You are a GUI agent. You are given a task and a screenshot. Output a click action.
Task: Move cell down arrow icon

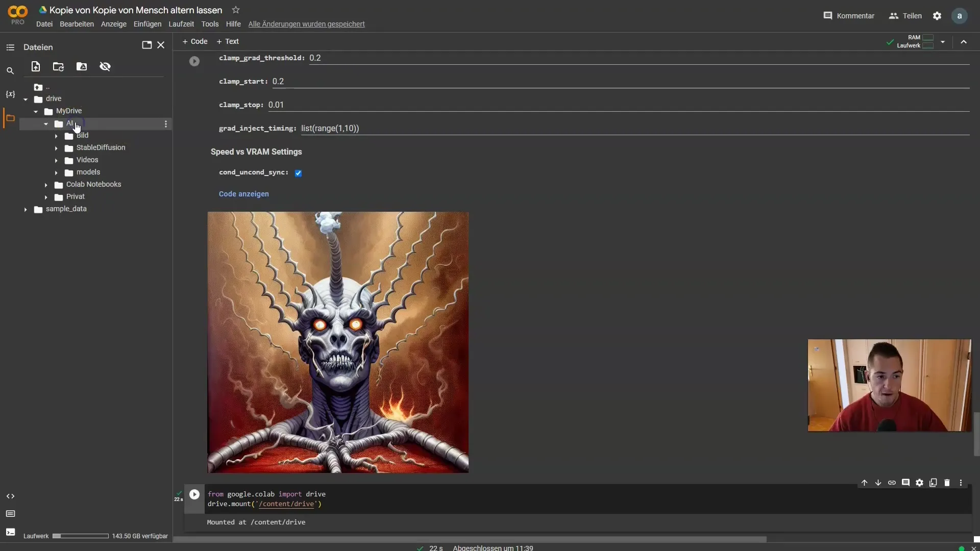click(878, 483)
